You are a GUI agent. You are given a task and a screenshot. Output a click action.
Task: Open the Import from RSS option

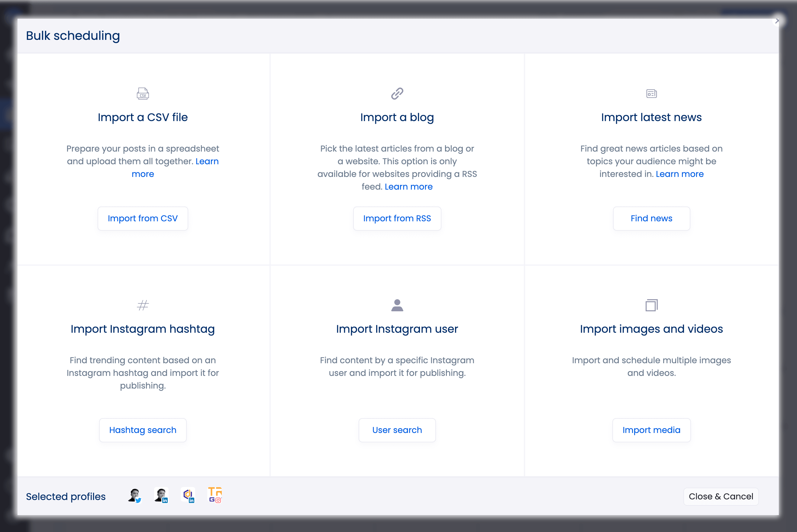397,219
